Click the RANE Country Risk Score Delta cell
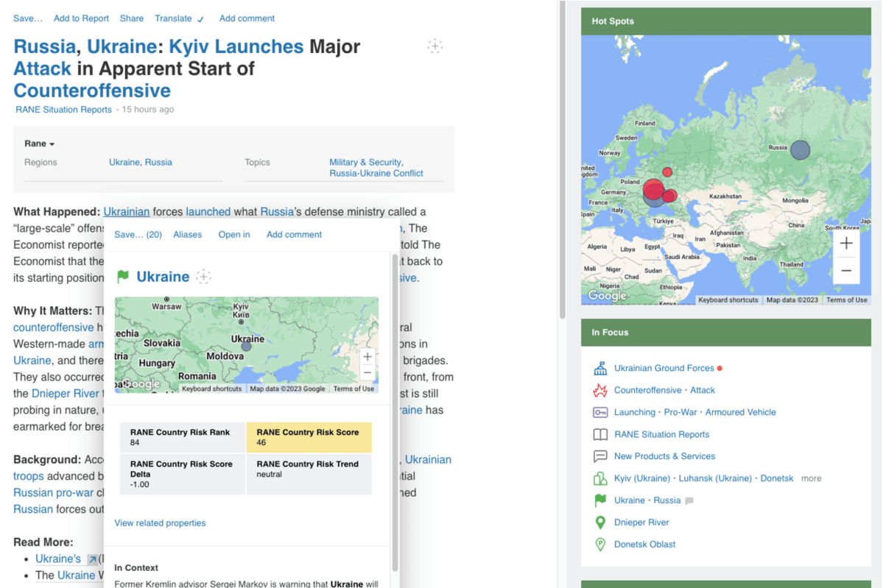Screen dimensions: 883x588 pos(183,475)
